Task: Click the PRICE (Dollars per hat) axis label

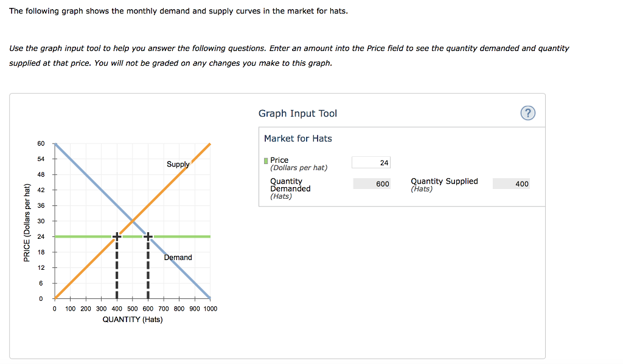Action: 27,221
